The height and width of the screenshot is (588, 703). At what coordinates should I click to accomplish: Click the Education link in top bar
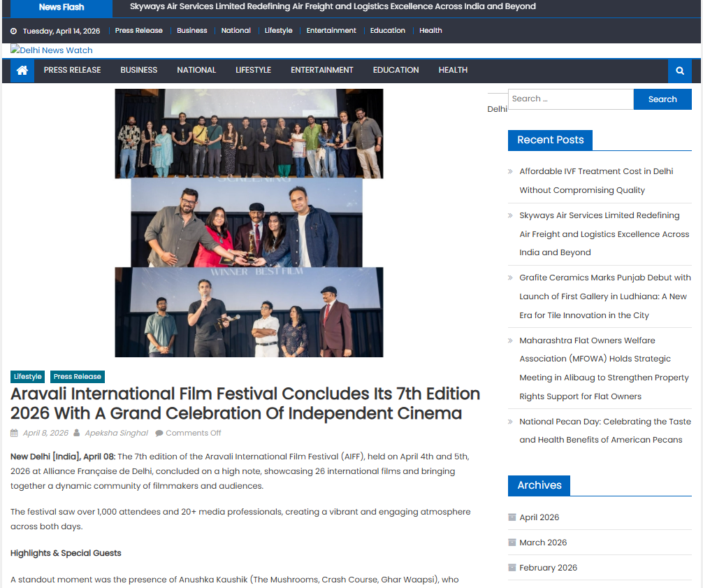[x=387, y=31]
